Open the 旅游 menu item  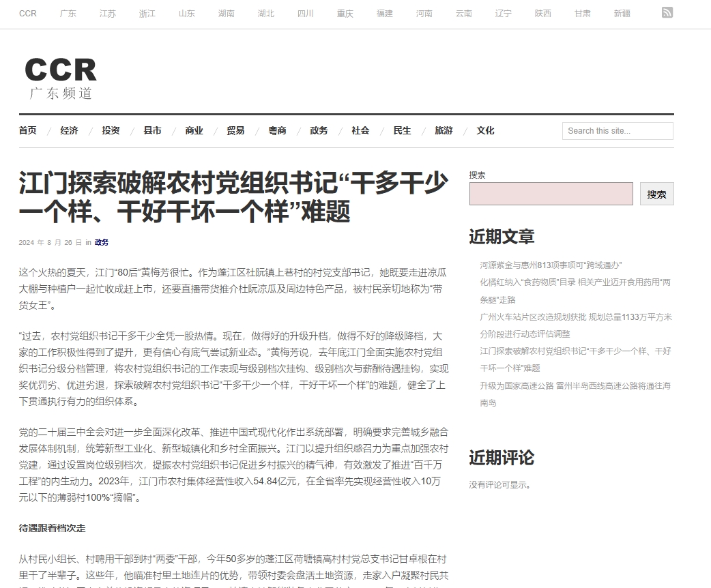coord(444,130)
